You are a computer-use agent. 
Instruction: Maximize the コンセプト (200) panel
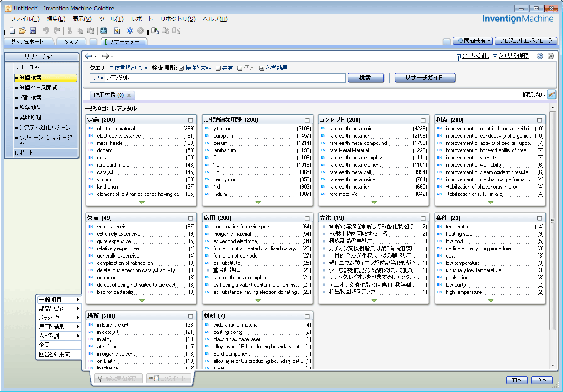click(423, 120)
